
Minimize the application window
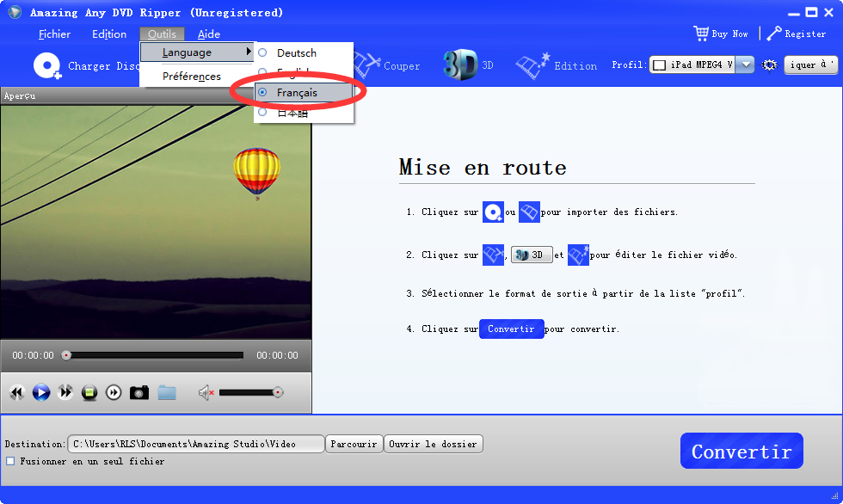coord(794,13)
